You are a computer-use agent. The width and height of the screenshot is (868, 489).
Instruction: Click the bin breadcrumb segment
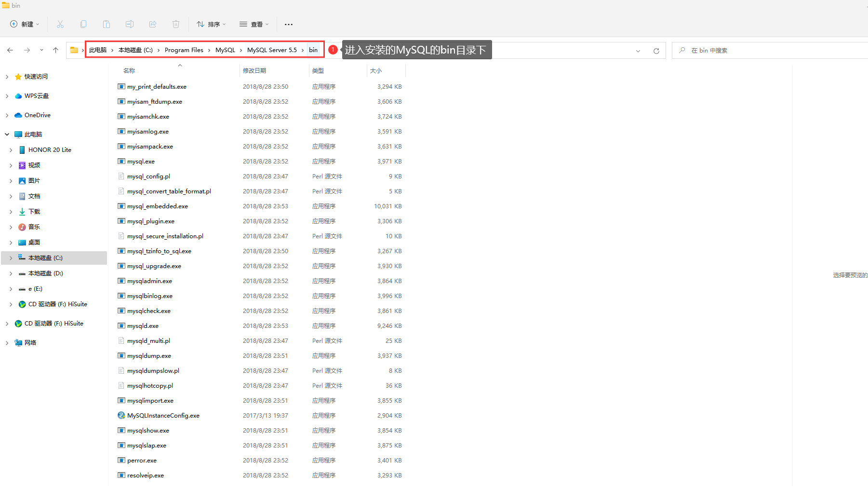coord(313,50)
